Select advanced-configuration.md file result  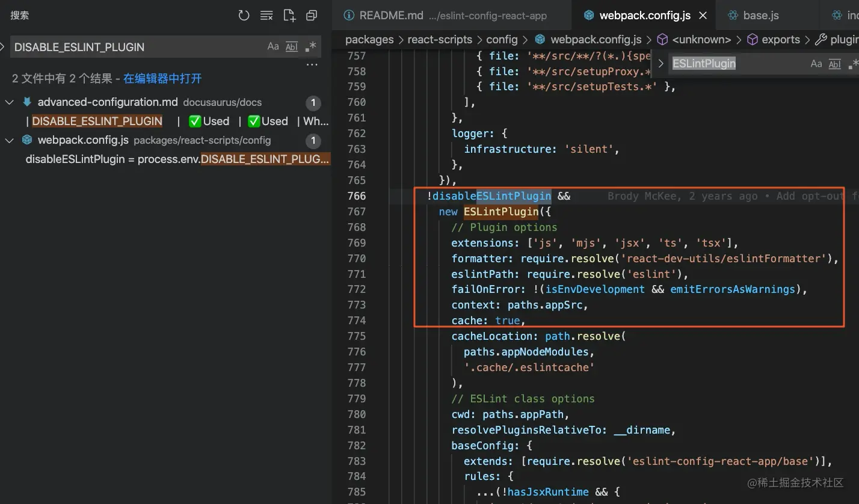coord(108,102)
